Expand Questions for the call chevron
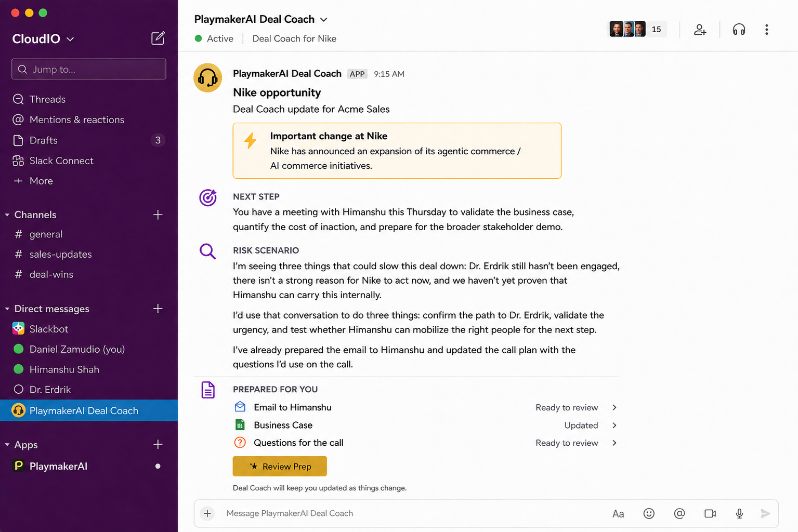The height and width of the screenshot is (532, 798). pos(614,443)
